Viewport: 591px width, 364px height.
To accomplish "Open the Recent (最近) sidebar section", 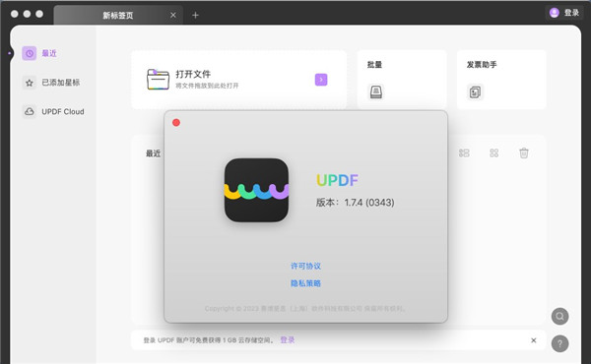I will (x=39, y=53).
